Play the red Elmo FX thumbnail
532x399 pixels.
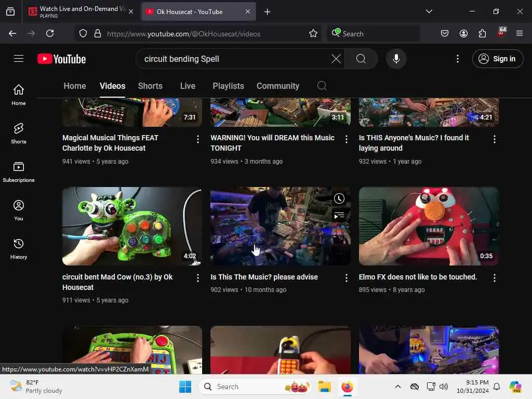(x=429, y=226)
